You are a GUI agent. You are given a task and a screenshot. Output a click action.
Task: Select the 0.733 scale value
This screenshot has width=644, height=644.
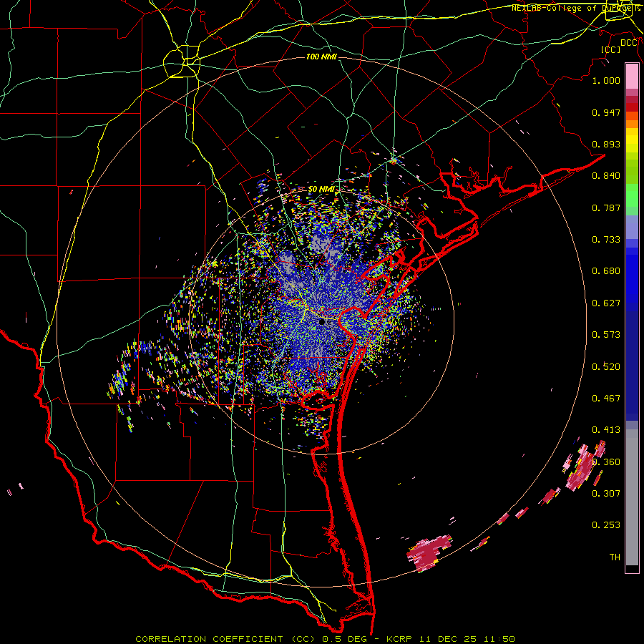pos(606,240)
